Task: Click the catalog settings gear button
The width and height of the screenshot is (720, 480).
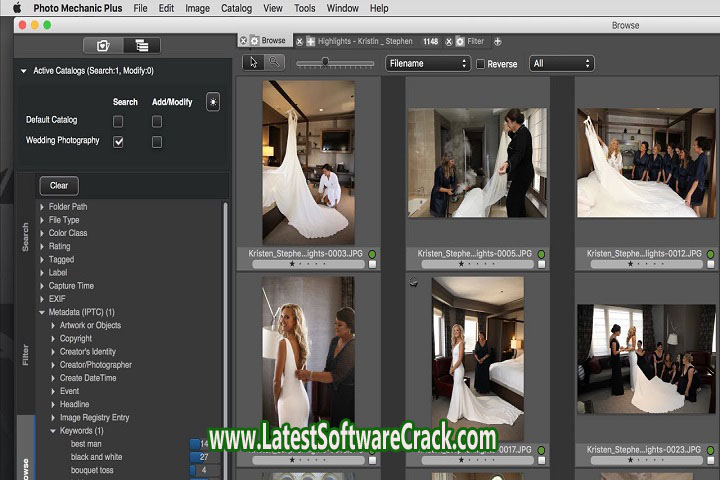Action: click(212, 102)
